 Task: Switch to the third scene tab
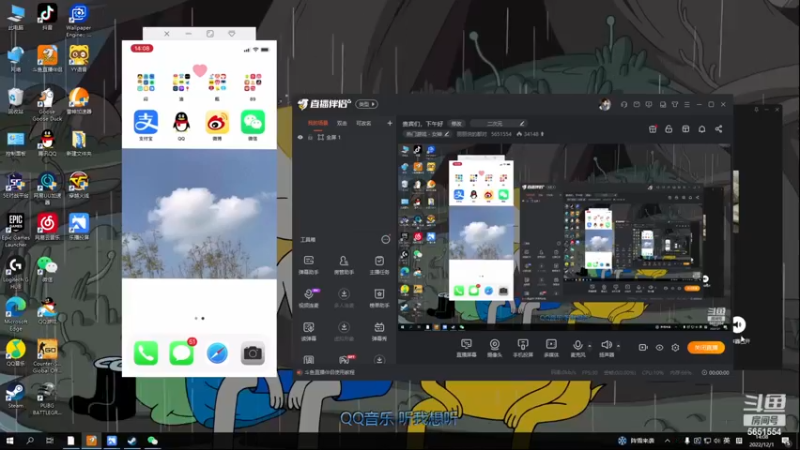[x=363, y=123]
